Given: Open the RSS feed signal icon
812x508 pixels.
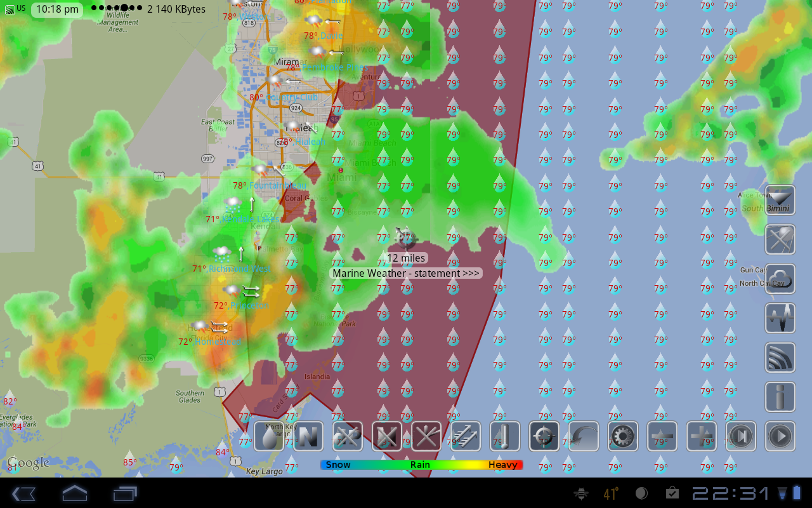Looking at the screenshot, I should (780, 358).
